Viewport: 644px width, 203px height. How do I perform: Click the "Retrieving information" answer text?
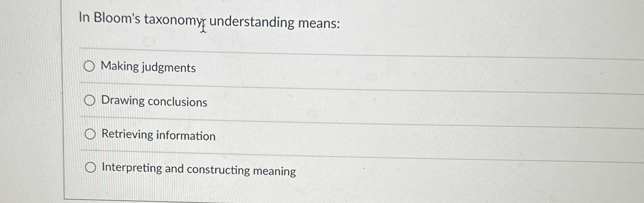(x=158, y=135)
